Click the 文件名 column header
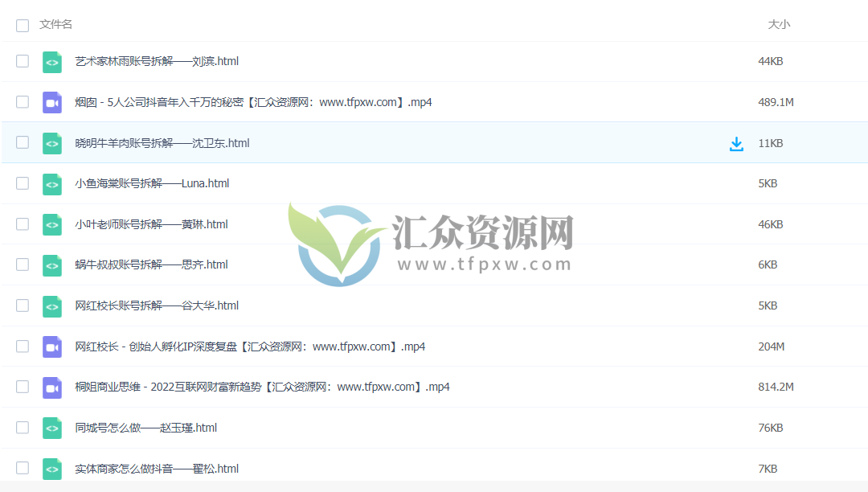 (54, 24)
